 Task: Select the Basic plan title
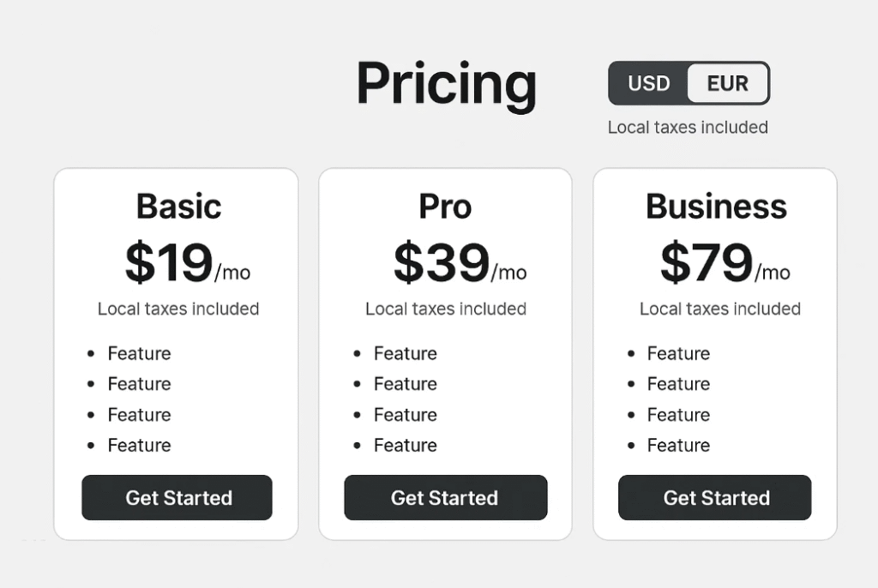pos(178,206)
